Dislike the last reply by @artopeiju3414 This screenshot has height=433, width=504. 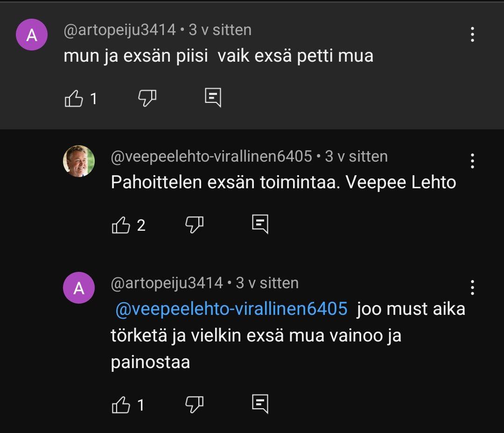coord(194,404)
